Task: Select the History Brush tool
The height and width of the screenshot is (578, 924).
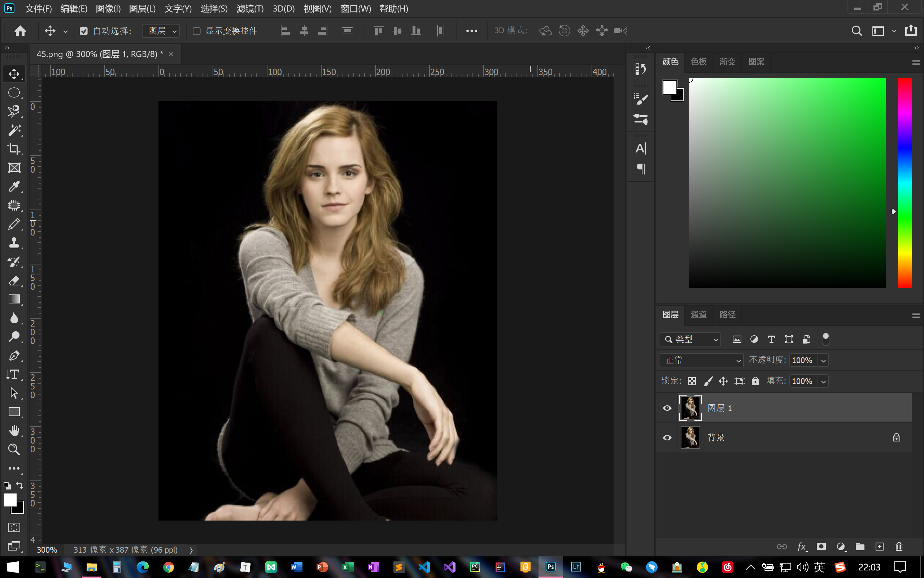Action: (14, 262)
